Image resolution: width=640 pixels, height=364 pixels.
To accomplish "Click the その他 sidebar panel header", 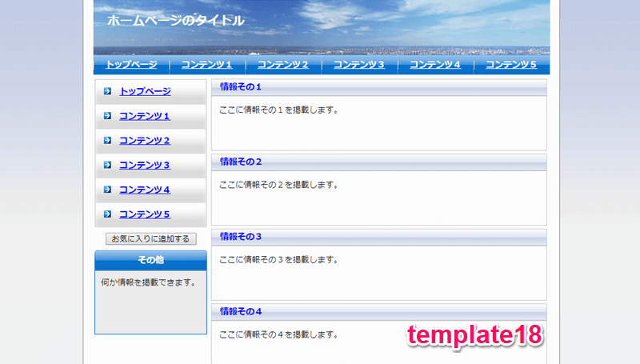I will click(150, 260).
